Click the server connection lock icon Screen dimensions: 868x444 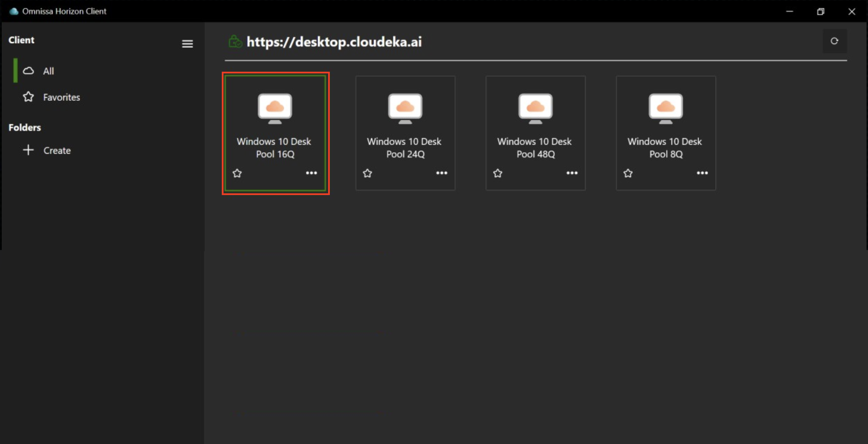click(235, 42)
